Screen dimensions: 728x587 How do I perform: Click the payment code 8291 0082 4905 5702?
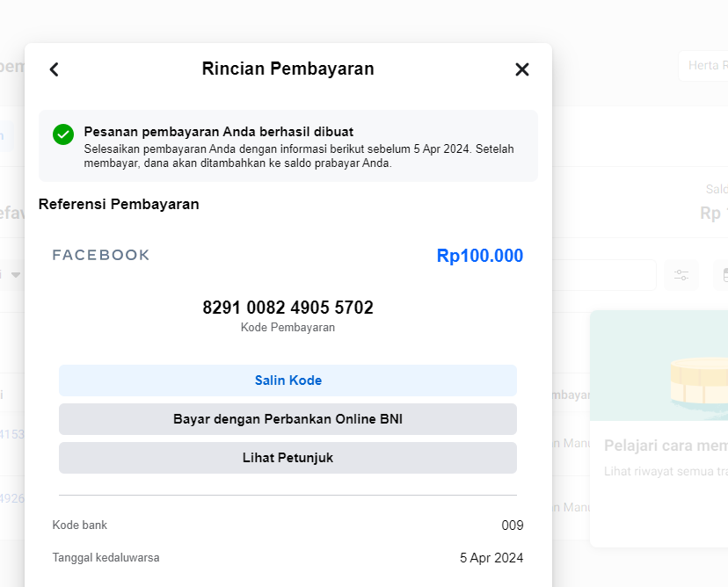(x=288, y=308)
